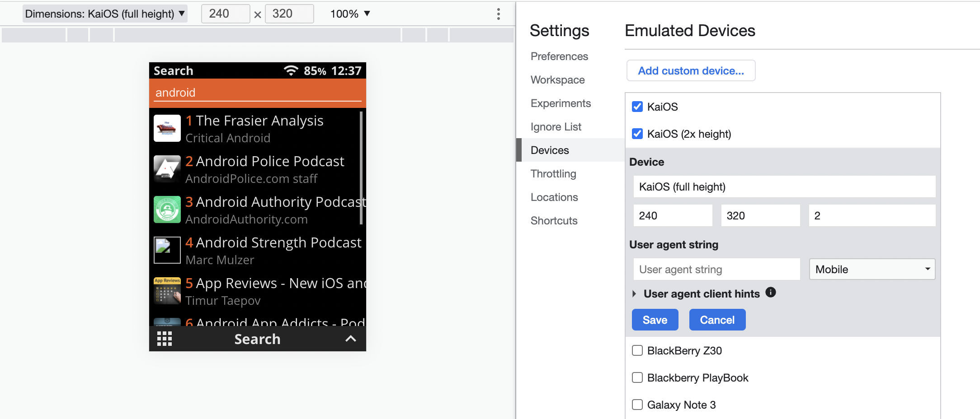980x419 pixels.
Task: Enable the Galaxy Note 3 device
Action: 637,405
